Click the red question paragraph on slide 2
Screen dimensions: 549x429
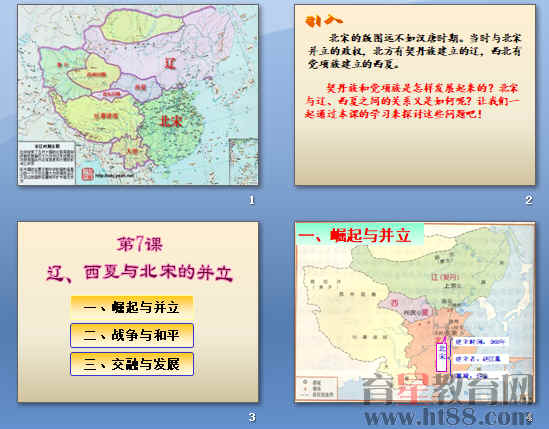[412, 101]
